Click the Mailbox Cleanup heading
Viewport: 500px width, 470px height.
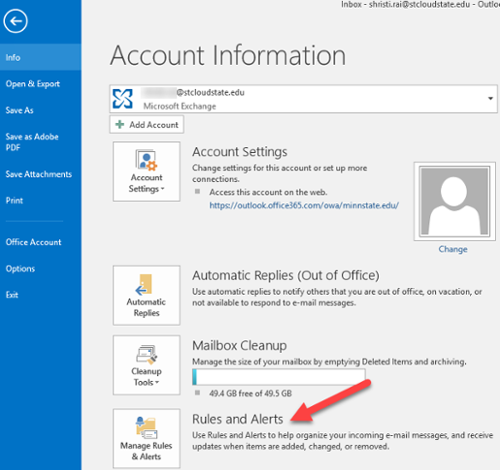[239, 345]
